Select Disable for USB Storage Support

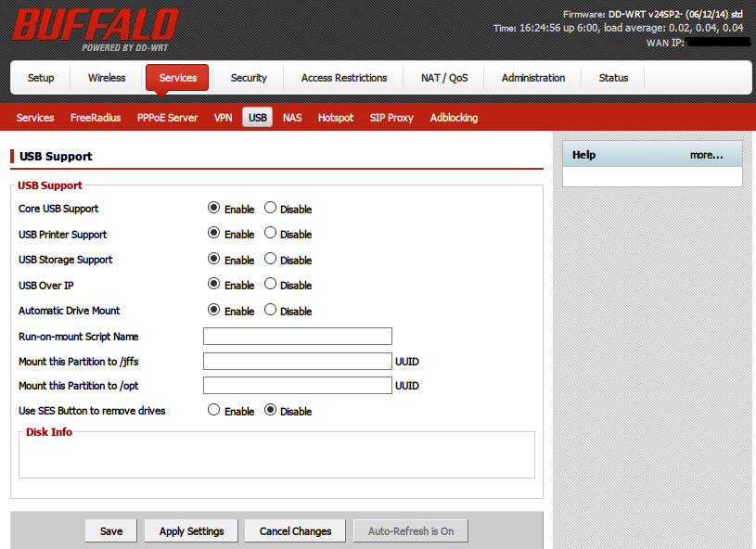pyautogui.click(x=271, y=260)
